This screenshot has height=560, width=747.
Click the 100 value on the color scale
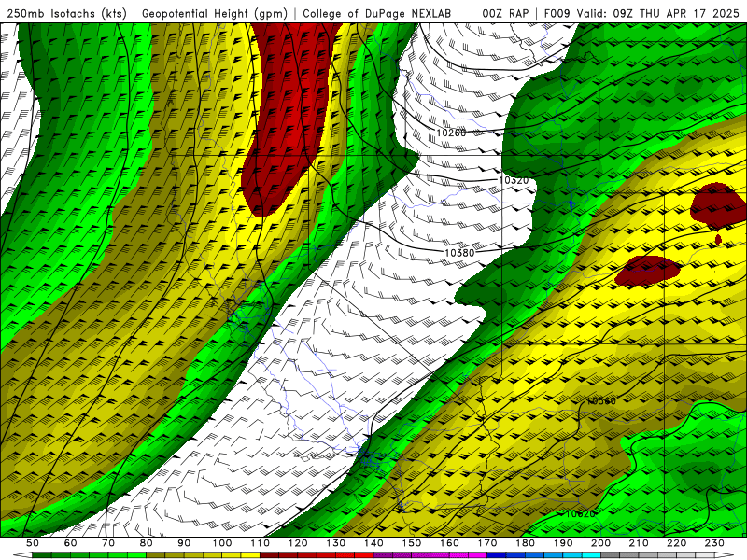tap(222, 543)
